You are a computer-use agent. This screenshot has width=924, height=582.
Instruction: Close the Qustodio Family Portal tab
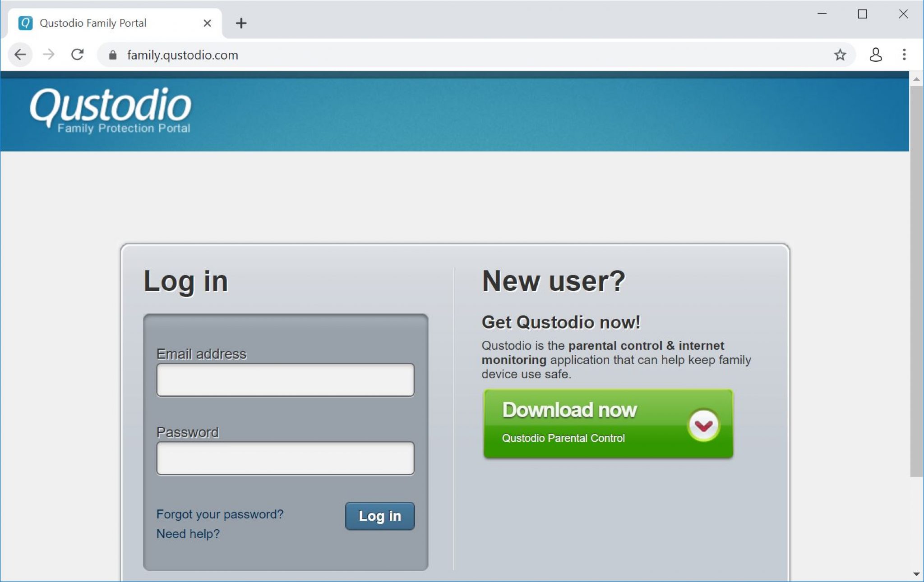point(207,23)
